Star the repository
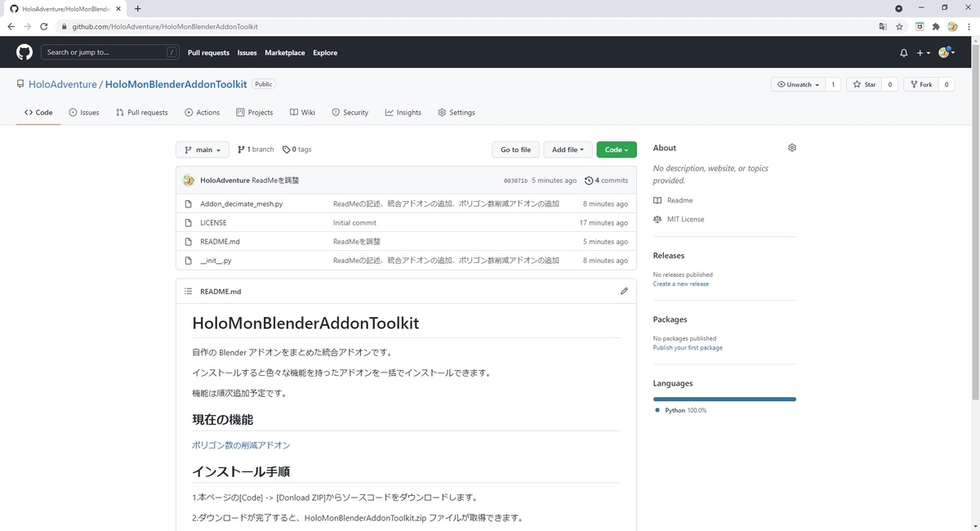The width and height of the screenshot is (980, 531). pos(864,84)
